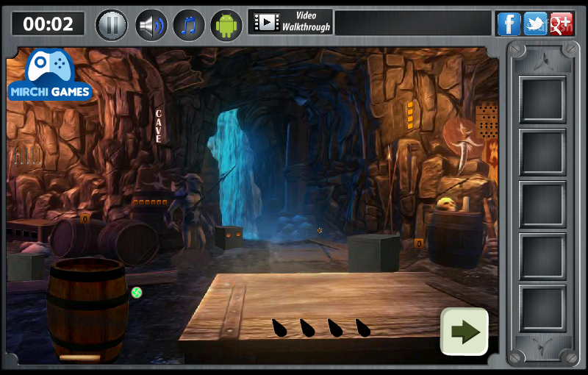Click the orange 0 tag above left barrels
This screenshot has height=375, width=588.
85,218
